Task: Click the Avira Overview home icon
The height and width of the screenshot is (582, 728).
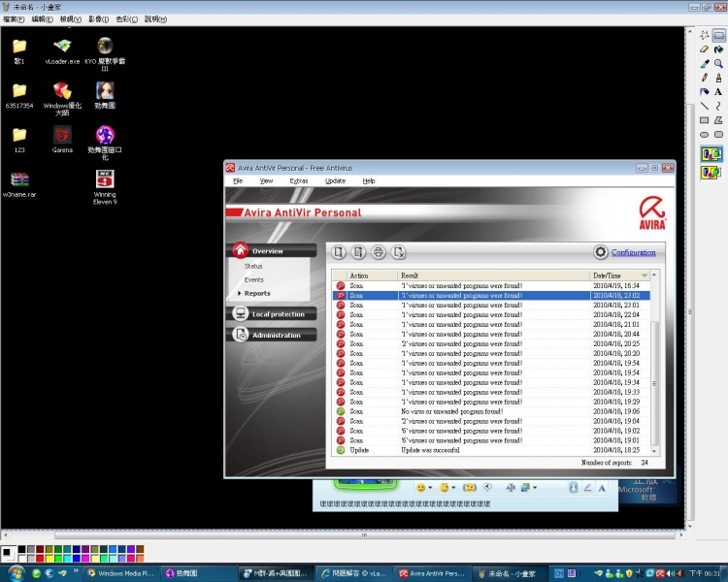Action: (241, 250)
